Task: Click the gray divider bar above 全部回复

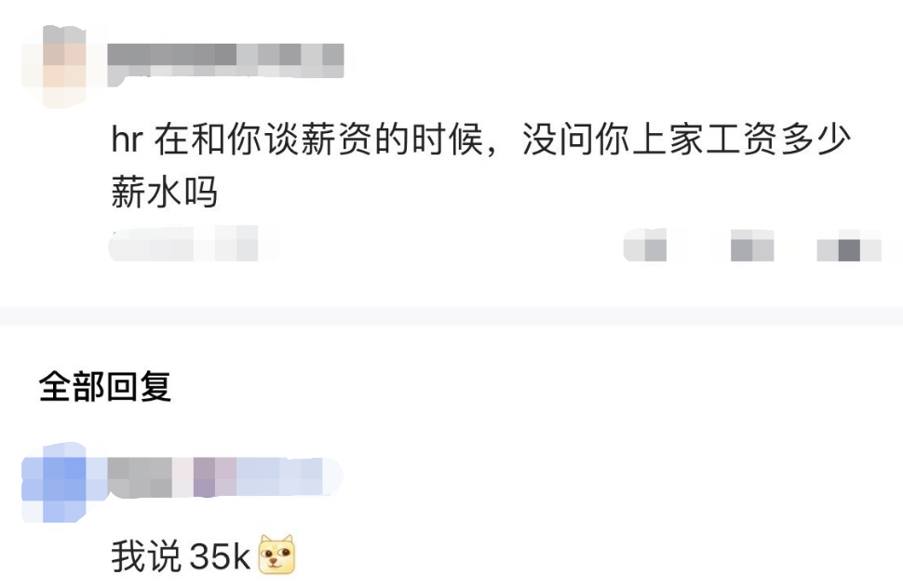Action: pos(451,316)
